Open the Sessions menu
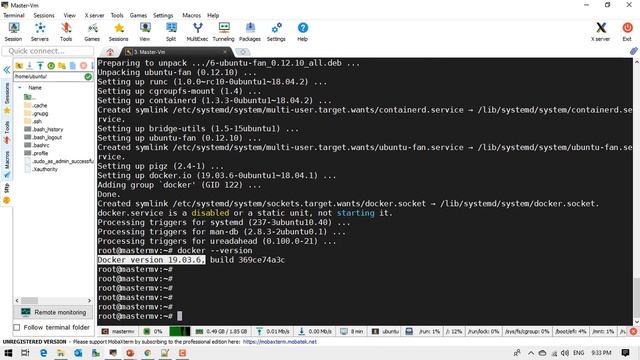Screen dimensions: 640x360 (x=44, y=15)
